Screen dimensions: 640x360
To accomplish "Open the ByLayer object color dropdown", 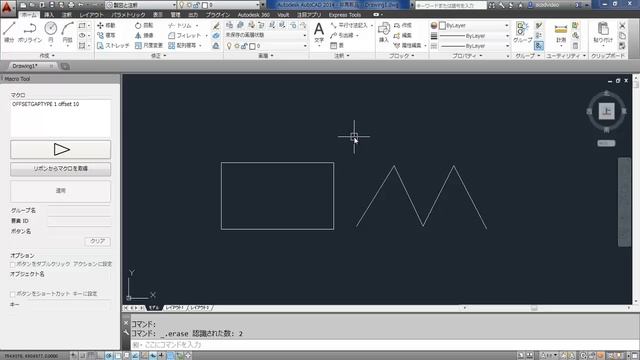I will [x=473, y=25].
